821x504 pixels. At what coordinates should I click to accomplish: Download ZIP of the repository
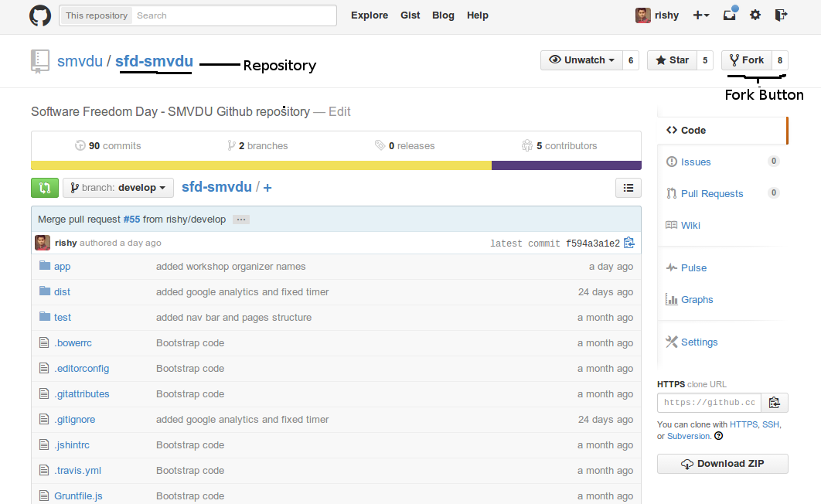tap(723, 464)
